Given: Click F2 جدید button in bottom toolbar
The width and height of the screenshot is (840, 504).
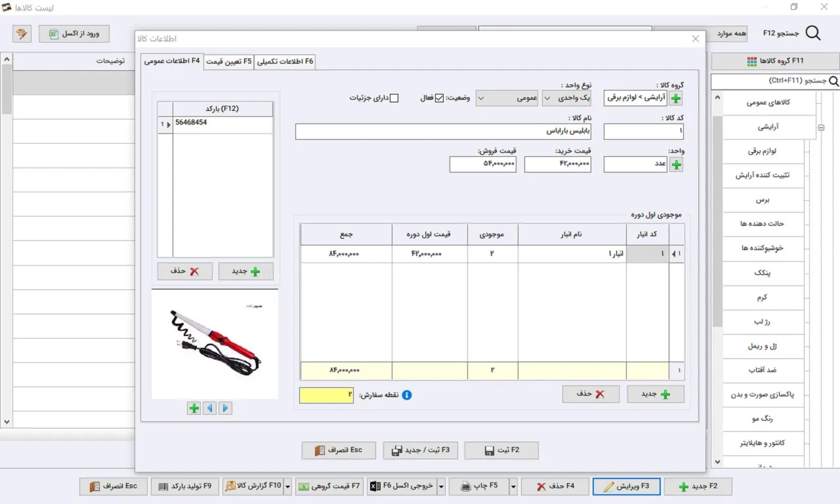Looking at the screenshot, I should 698,486.
